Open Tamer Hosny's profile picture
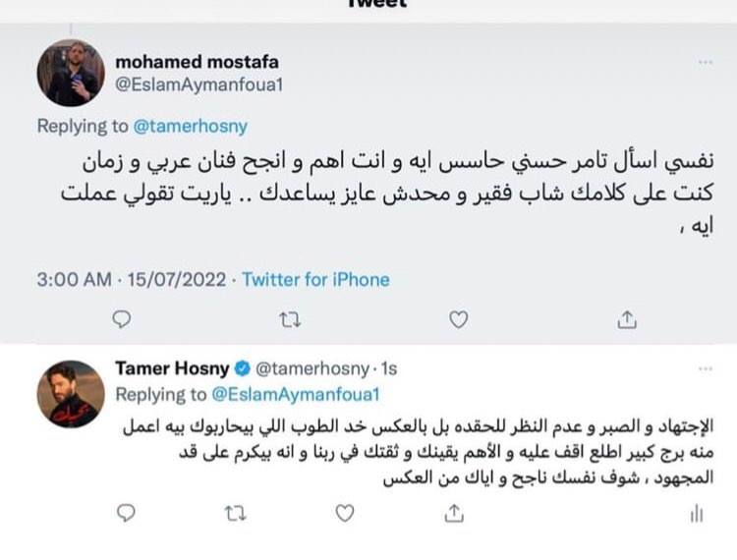The image size is (737, 560). coord(71,393)
